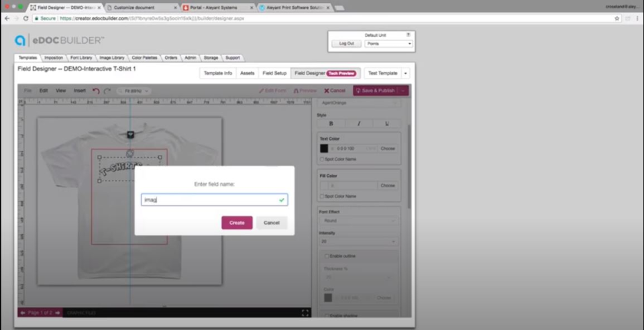Open the Template Info tab
This screenshot has height=330, width=644.
218,73
